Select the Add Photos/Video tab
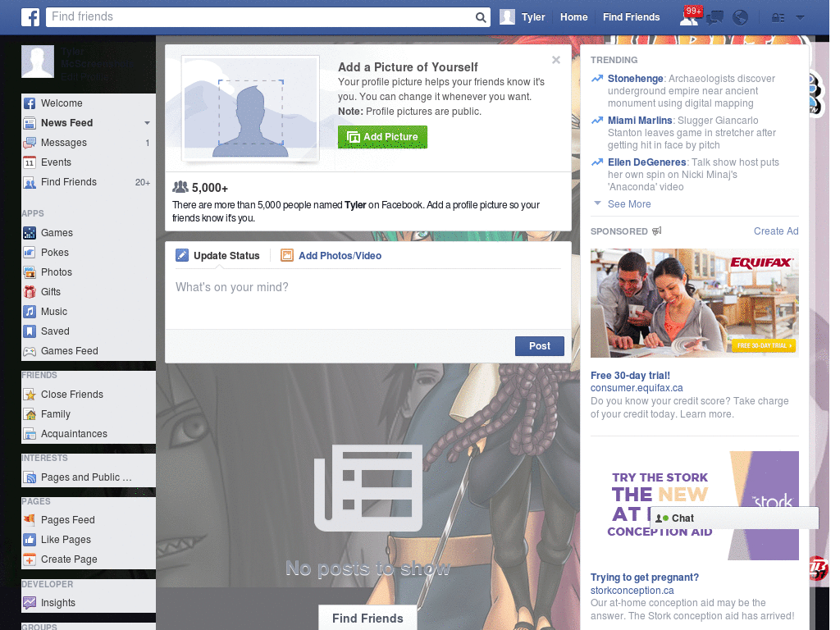Viewport: 840px width, 630px height. (331, 256)
